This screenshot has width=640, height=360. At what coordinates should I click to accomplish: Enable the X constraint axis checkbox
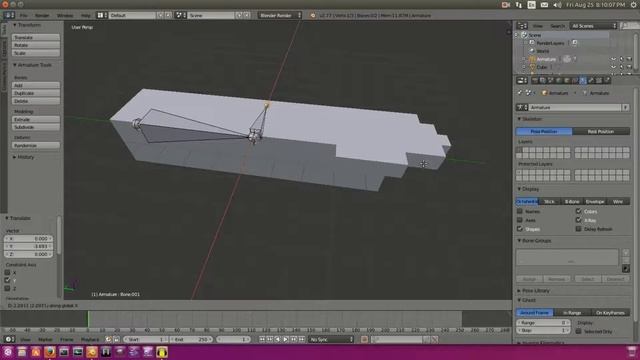(7, 272)
